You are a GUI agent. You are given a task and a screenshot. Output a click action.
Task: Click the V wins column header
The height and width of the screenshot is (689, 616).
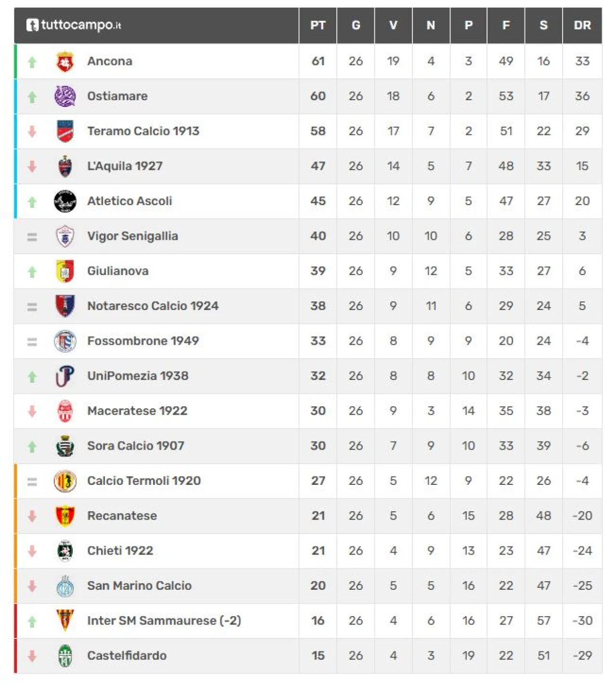(x=393, y=26)
